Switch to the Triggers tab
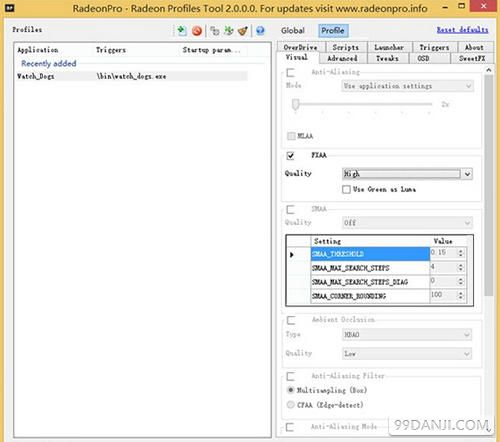The image size is (500, 442). [x=434, y=47]
